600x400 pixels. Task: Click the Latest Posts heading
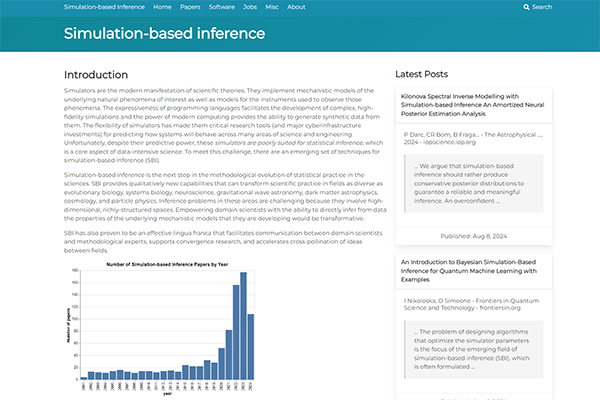tap(421, 74)
